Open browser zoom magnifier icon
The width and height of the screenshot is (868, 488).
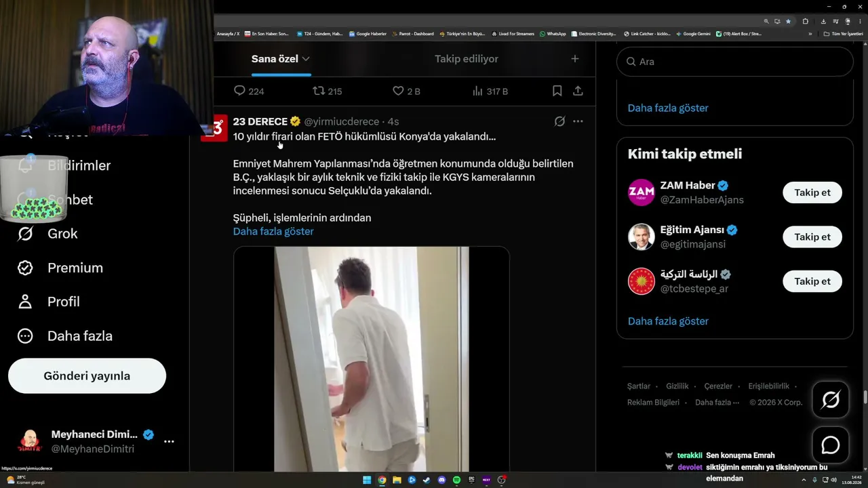[766, 21]
